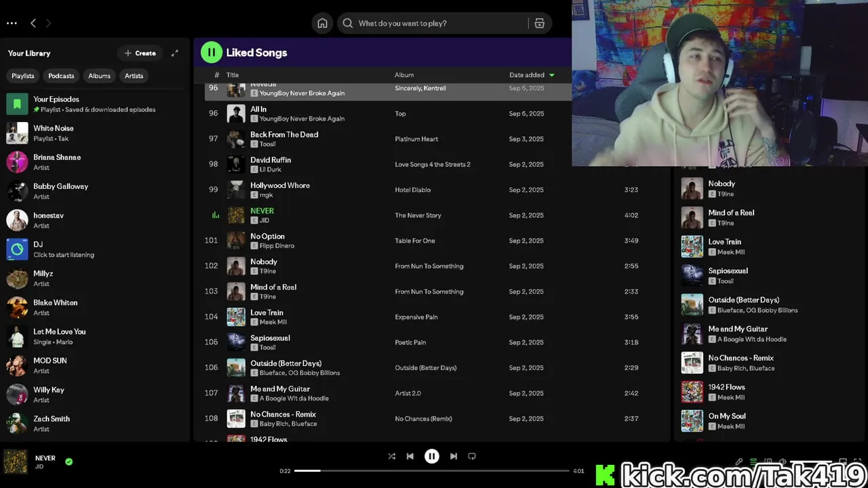Open the mgk artist link
Viewport: 868px width, 488px height.
click(x=267, y=195)
